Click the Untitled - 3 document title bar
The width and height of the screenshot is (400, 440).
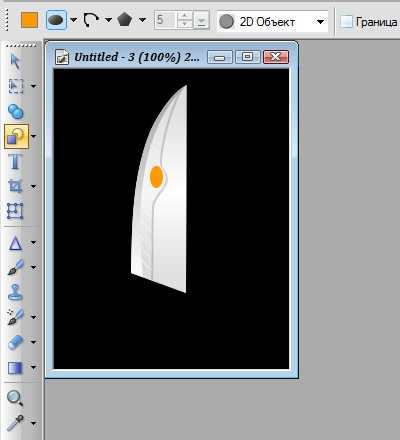click(x=137, y=57)
